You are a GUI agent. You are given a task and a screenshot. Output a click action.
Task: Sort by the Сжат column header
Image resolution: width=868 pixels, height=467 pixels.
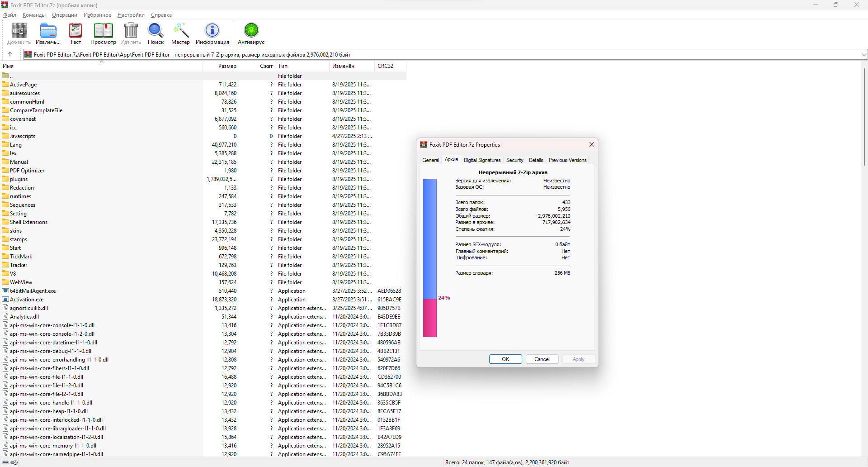[257, 66]
